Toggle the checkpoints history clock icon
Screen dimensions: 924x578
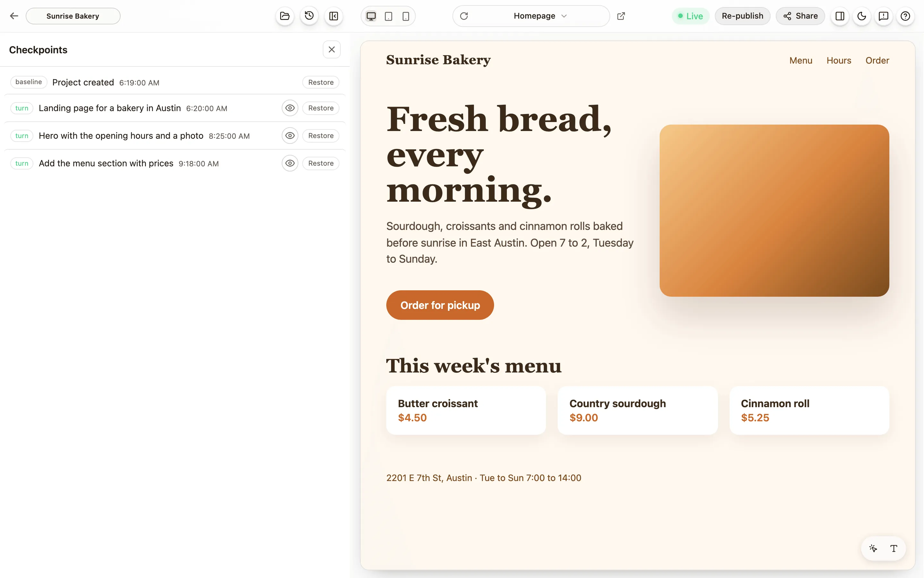309,16
